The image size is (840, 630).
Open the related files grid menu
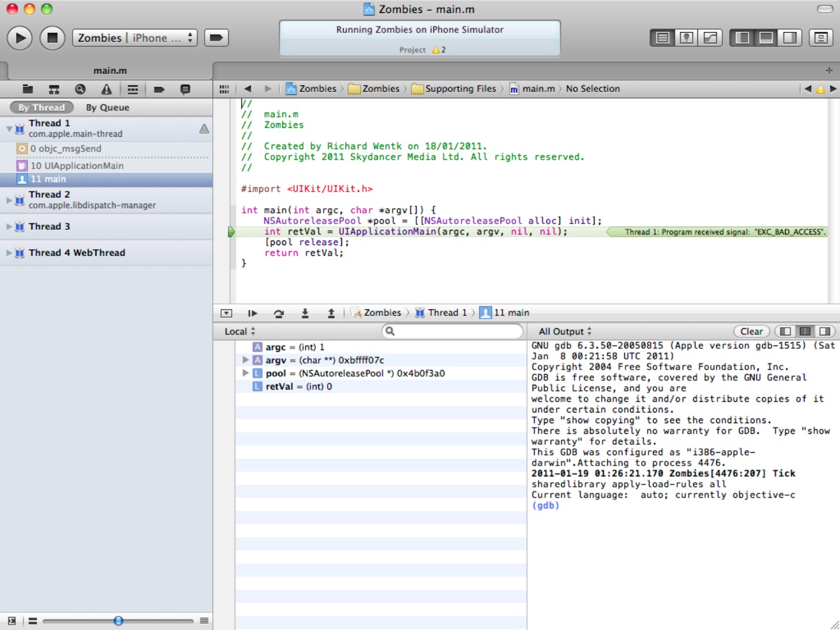pyautogui.click(x=224, y=89)
